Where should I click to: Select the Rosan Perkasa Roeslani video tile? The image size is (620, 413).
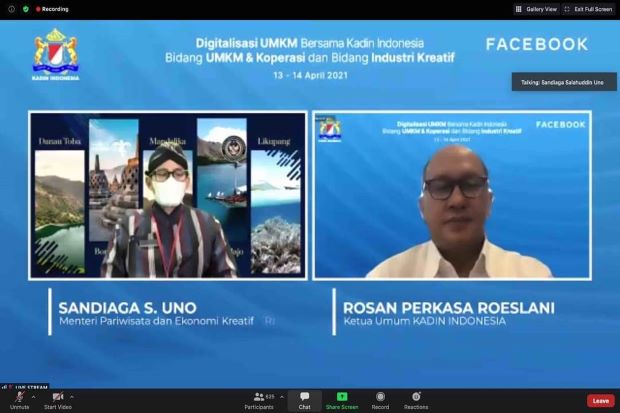click(x=452, y=195)
